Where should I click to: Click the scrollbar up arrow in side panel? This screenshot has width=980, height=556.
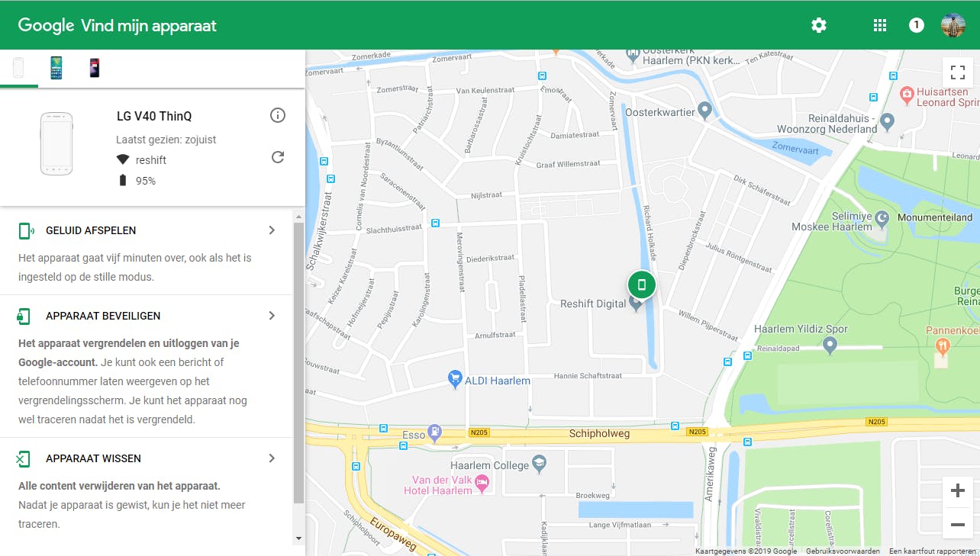click(298, 216)
